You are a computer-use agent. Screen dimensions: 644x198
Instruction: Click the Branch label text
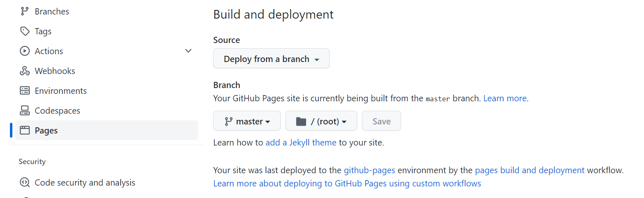(x=226, y=85)
